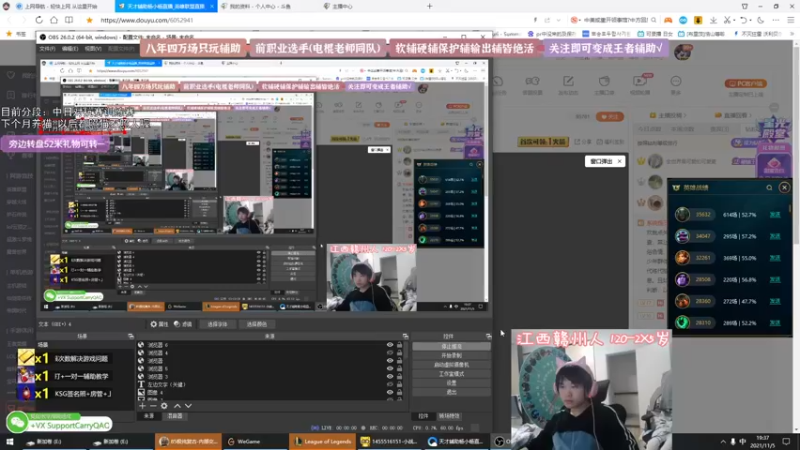Open the reading mode book icon

point(69,20)
